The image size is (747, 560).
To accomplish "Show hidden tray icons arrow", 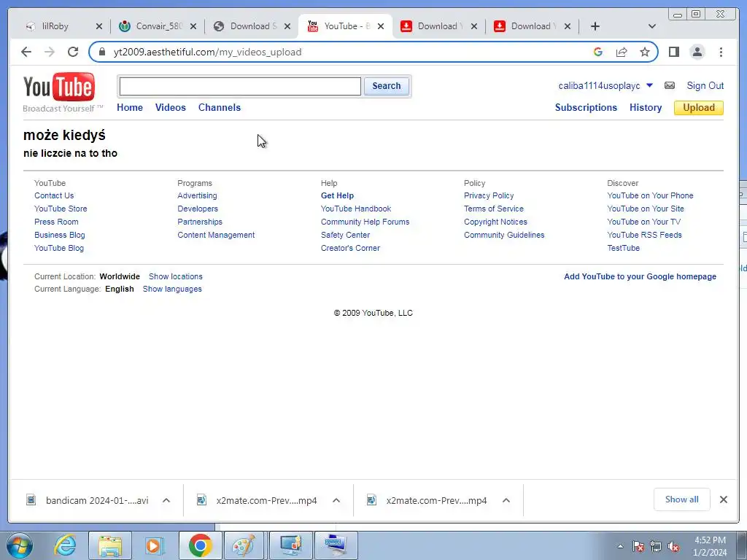I will pos(620,546).
